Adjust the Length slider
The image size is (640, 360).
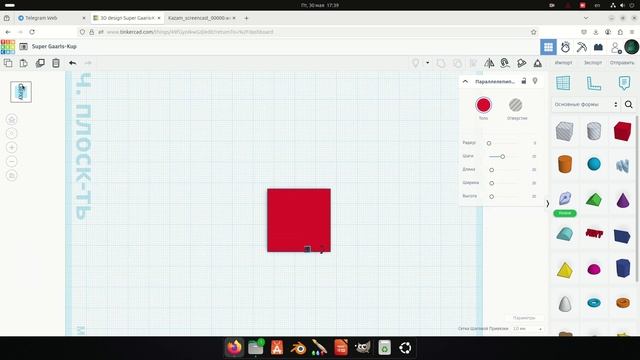[x=504, y=170]
